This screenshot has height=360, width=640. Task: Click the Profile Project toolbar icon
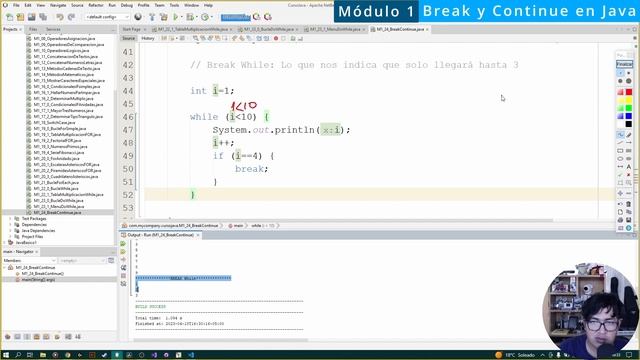tap(204, 17)
